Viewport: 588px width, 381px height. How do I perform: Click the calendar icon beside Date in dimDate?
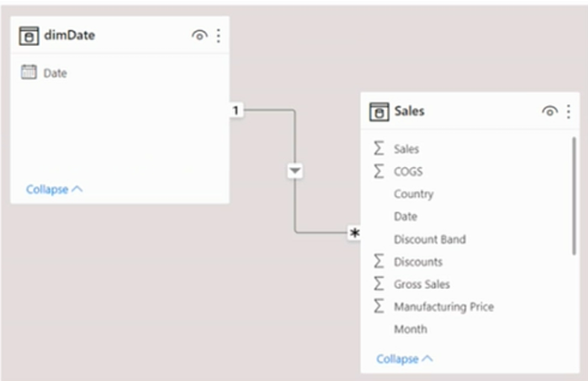coord(29,73)
